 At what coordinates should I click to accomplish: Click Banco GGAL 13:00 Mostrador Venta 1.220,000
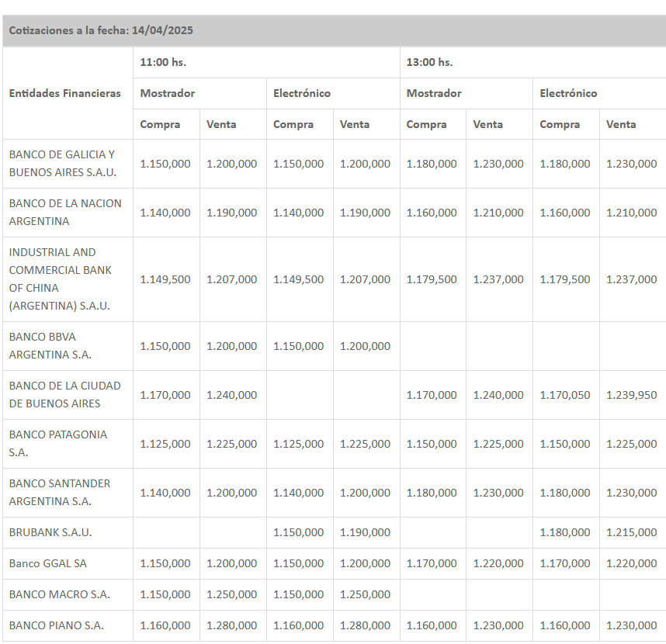click(x=498, y=563)
